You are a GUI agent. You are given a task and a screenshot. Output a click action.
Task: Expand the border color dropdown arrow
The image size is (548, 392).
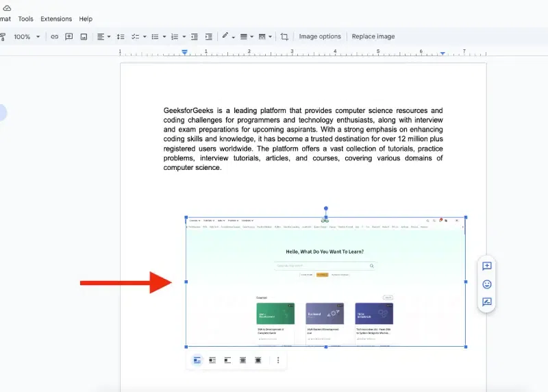234,37
